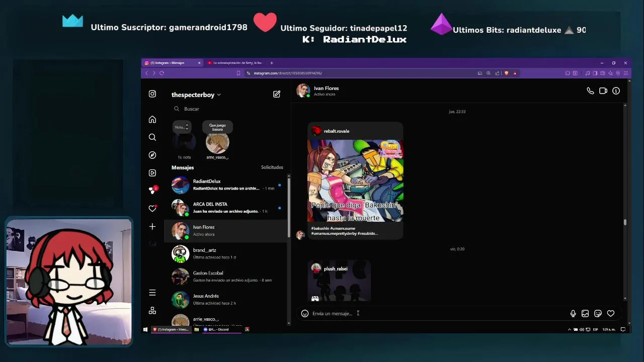Open the sticker or GIF picker
This screenshot has height=362, width=644.
click(x=598, y=313)
